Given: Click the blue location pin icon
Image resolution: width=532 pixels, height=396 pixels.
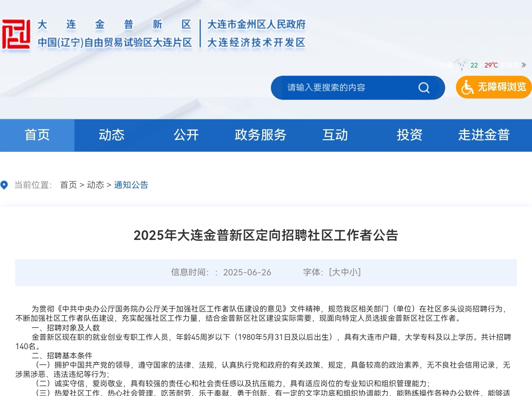Looking at the screenshot, I should click(x=4, y=185).
